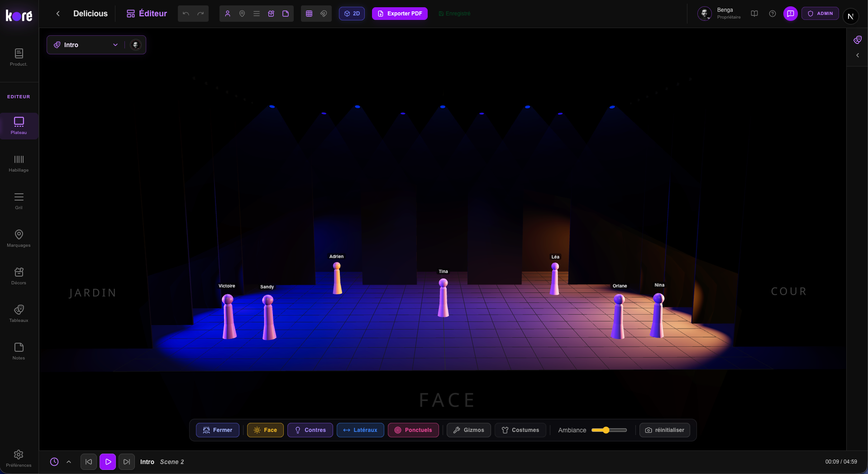Click the timeline clock icon

coord(54,462)
